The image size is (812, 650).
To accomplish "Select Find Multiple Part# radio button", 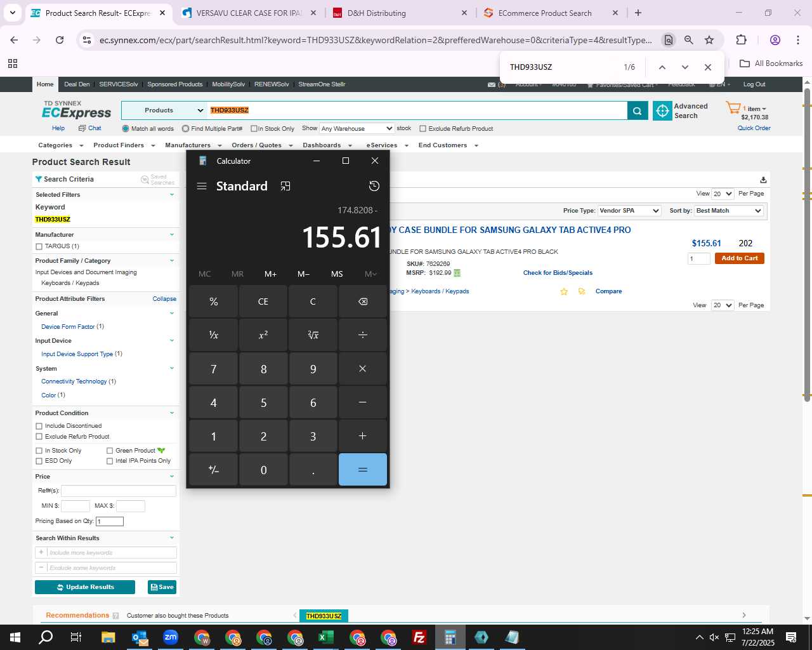I will coord(185,129).
